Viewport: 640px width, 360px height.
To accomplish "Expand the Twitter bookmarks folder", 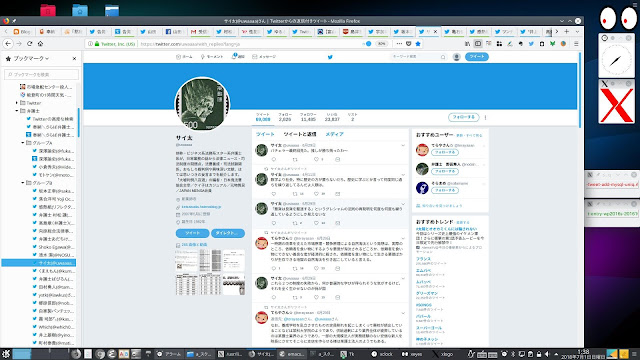I will [17, 103].
